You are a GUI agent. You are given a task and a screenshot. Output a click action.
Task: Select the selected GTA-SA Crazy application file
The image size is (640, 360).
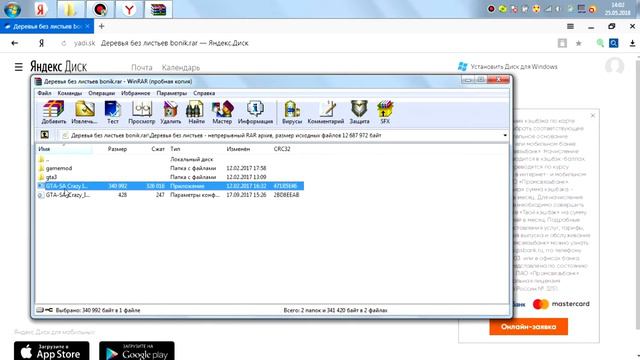[170, 186]
